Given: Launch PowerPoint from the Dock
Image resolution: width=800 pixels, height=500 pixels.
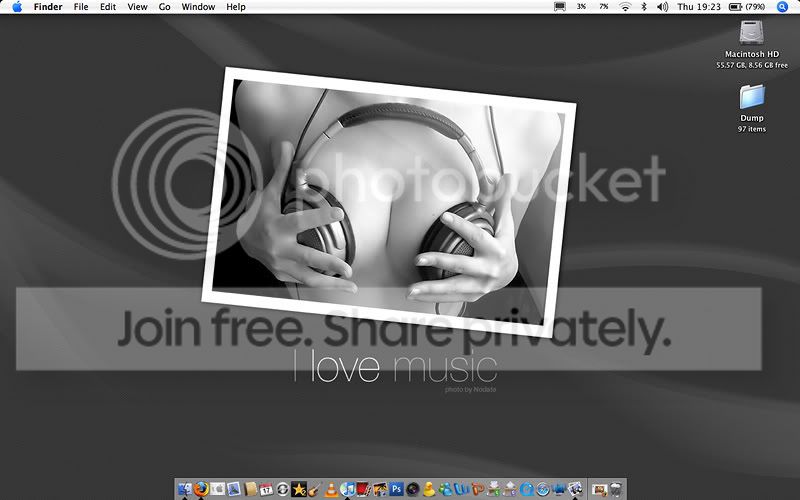Looking at the screenshot, I should point(478,489).
